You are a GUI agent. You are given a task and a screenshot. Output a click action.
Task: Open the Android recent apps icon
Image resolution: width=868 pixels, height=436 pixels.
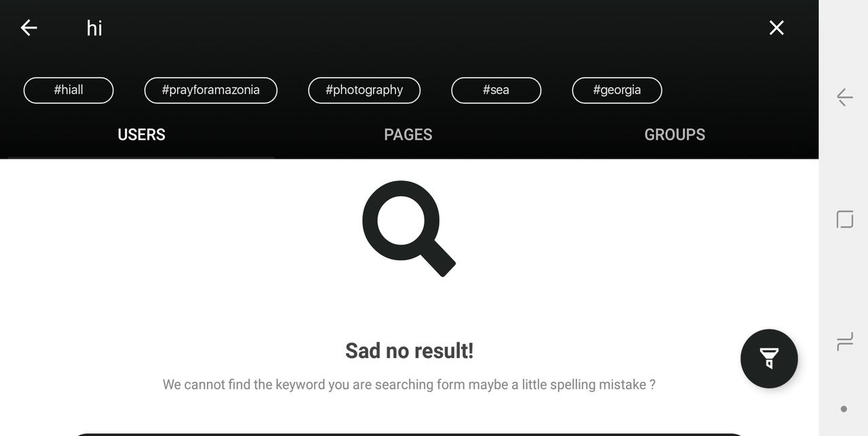click(844, 342)
